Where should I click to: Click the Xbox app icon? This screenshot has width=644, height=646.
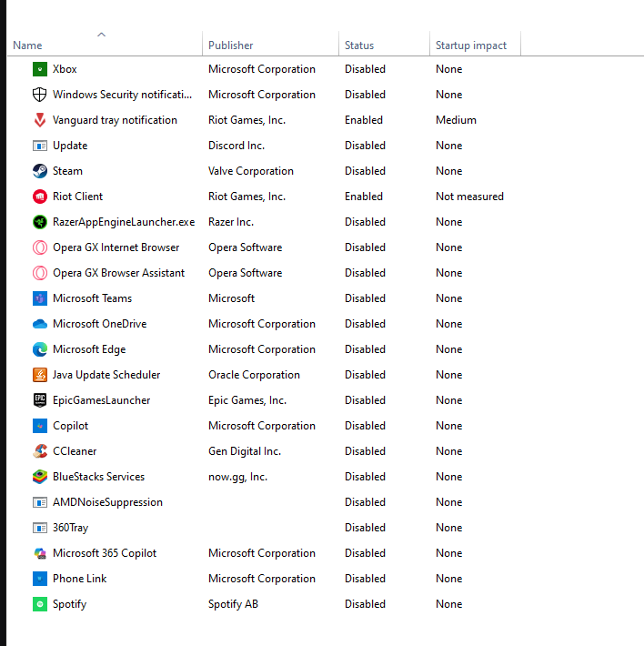[x=39, y=69]
